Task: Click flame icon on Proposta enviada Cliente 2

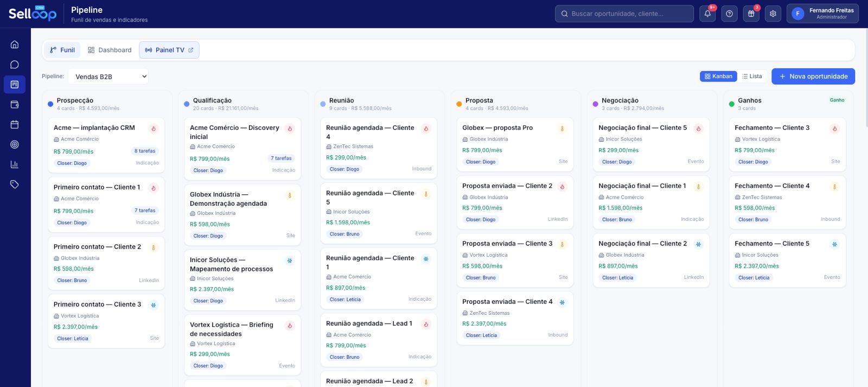Action: [x=562, y=187]
